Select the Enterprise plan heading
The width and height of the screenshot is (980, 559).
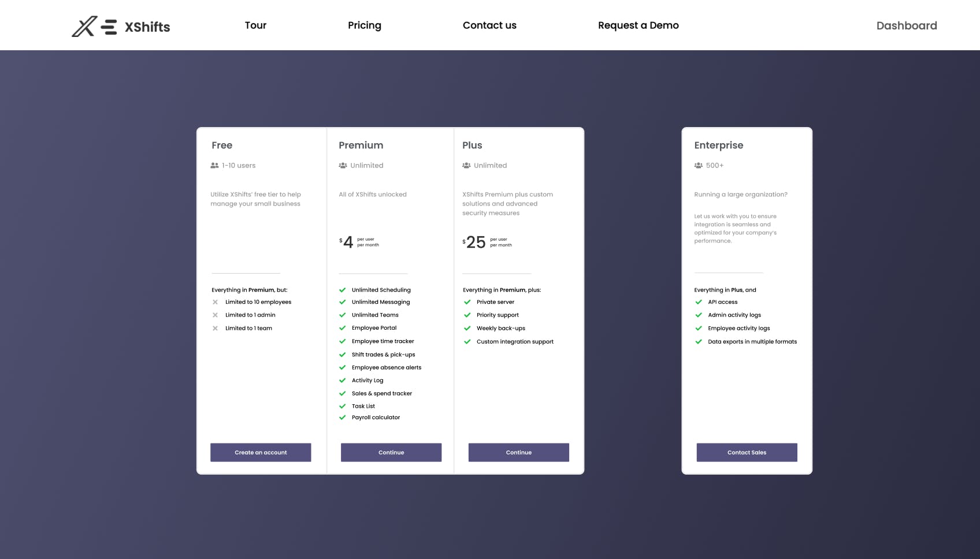click(x=719, y=146)
